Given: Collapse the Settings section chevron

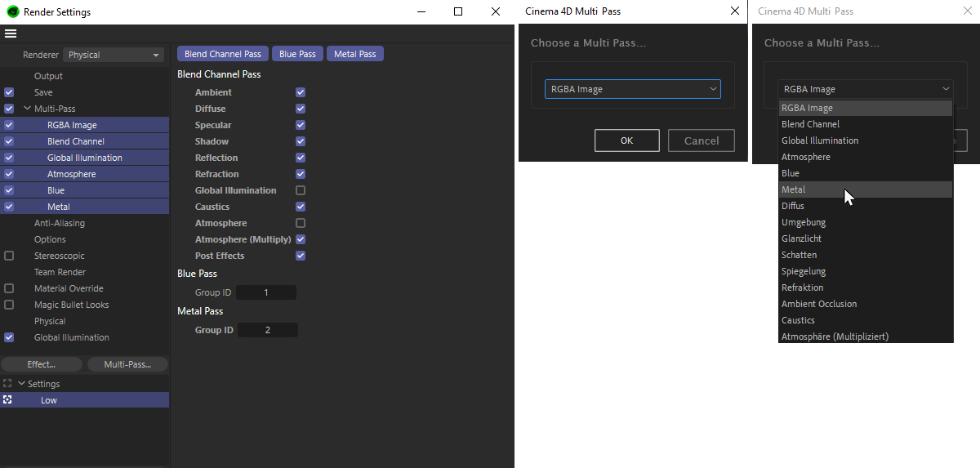Looking at the screenshot, I should (x=22, y=383).
